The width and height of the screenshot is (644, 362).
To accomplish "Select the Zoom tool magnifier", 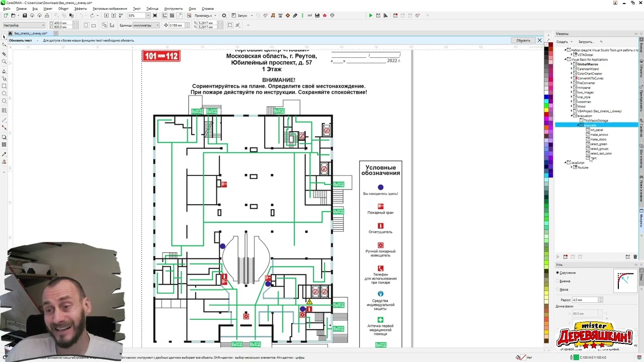I will coord(4,62).
